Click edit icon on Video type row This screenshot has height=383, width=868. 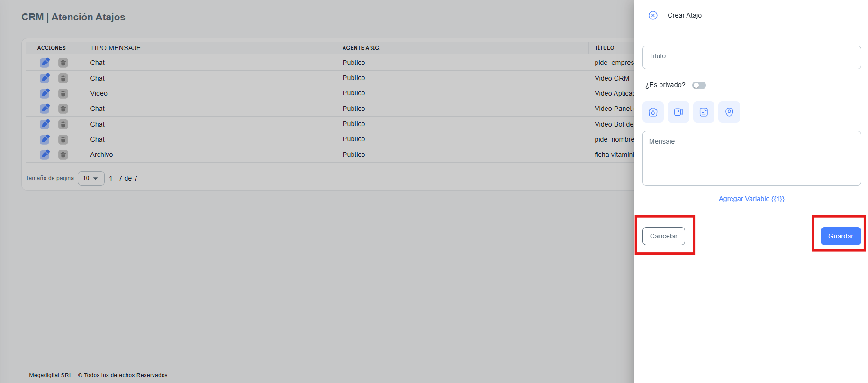coord(45,93)
